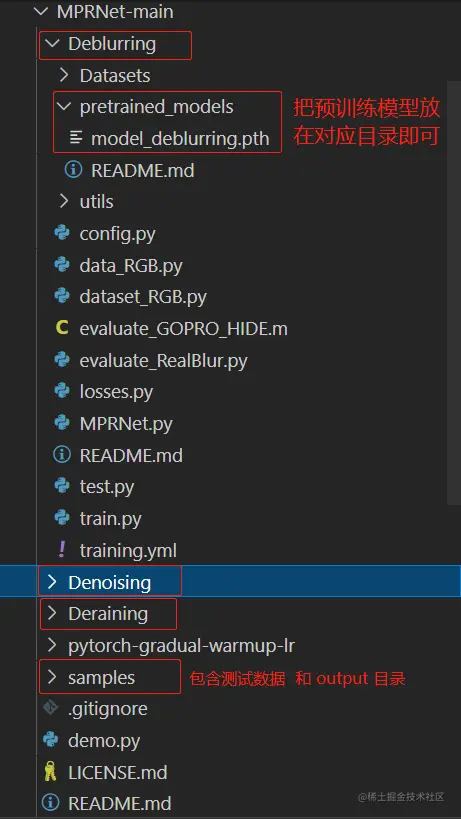Click the C icon of evaluate_GOPRO_HIDE.m

62,329
